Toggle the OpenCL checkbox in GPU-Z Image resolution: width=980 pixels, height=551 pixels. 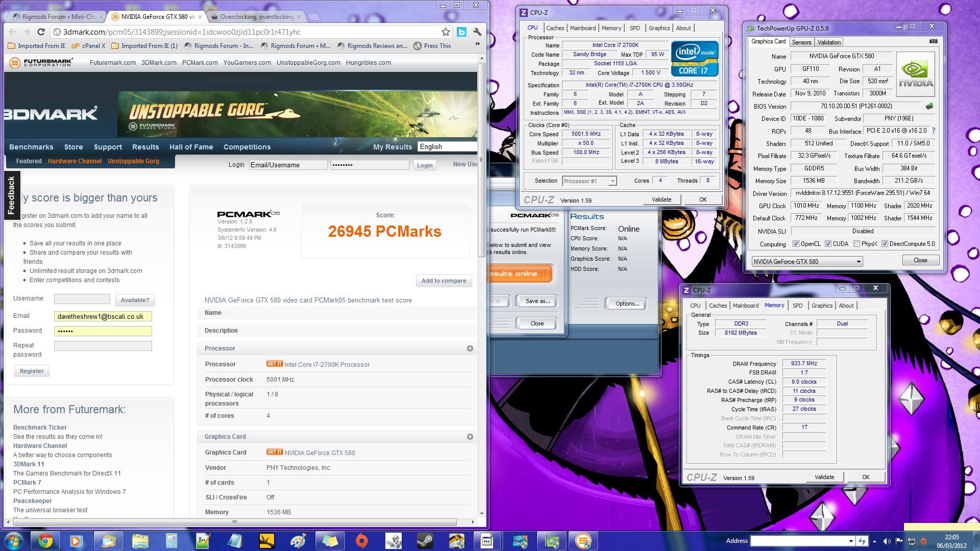click(x=795, y=244)
